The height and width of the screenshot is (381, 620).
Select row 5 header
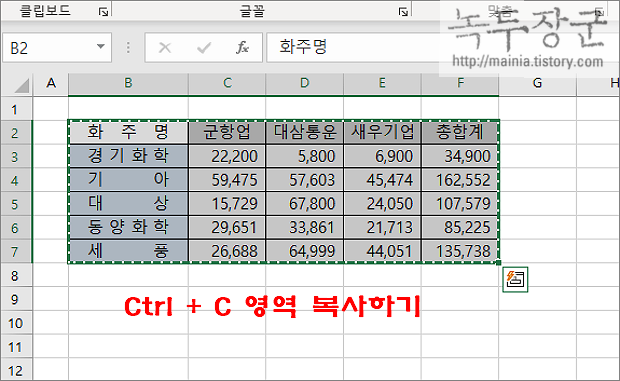pos(16,204)
